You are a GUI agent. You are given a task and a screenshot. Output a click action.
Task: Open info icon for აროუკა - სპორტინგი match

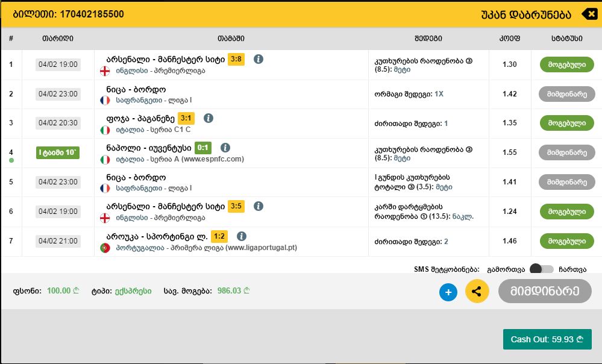(242, 236)
